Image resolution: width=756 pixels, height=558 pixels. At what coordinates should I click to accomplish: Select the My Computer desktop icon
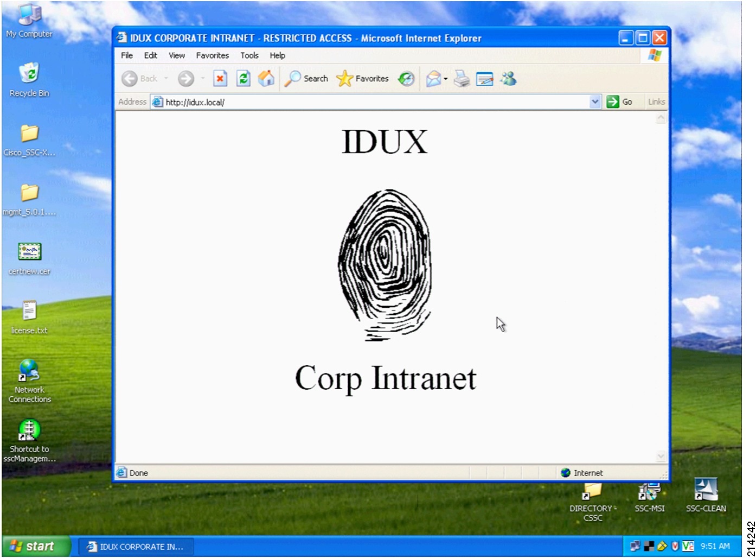click(29, 22)
